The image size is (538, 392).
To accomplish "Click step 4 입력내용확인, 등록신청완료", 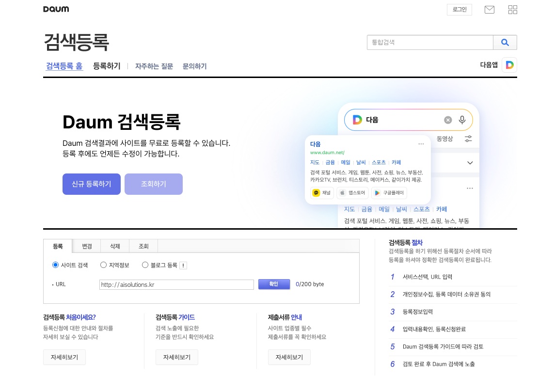I will tap(434, 329).
